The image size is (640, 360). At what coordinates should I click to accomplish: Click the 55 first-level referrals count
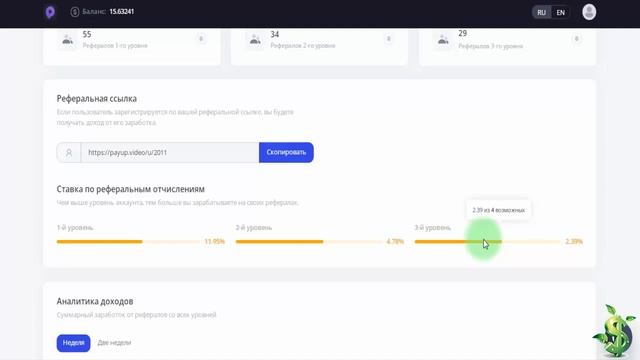[x=87, y=34]
